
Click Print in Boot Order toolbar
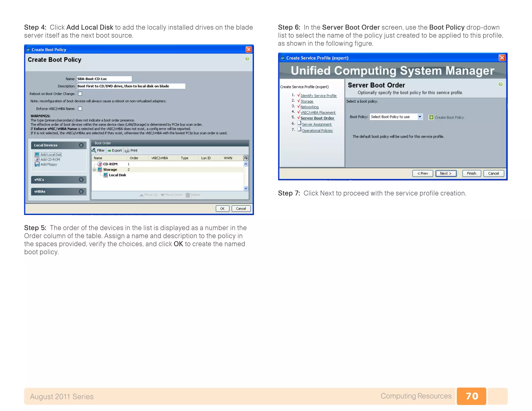[x=131, y=150]
